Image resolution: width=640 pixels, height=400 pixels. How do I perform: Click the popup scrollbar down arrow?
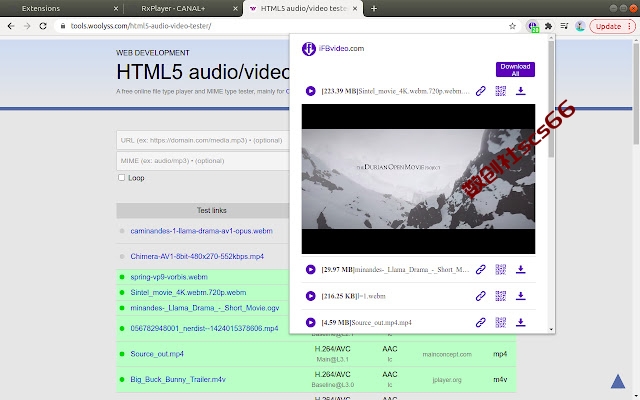(551, 329)
